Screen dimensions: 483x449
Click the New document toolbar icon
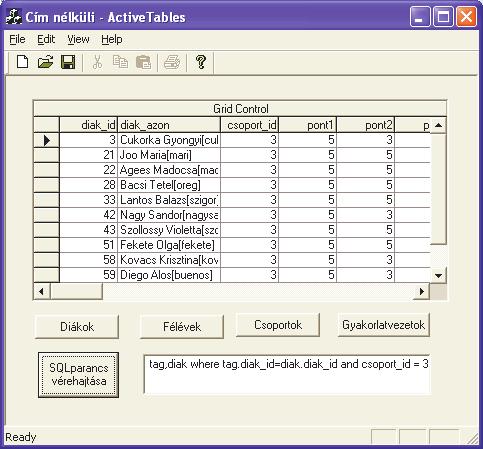(x=22, y=62)
